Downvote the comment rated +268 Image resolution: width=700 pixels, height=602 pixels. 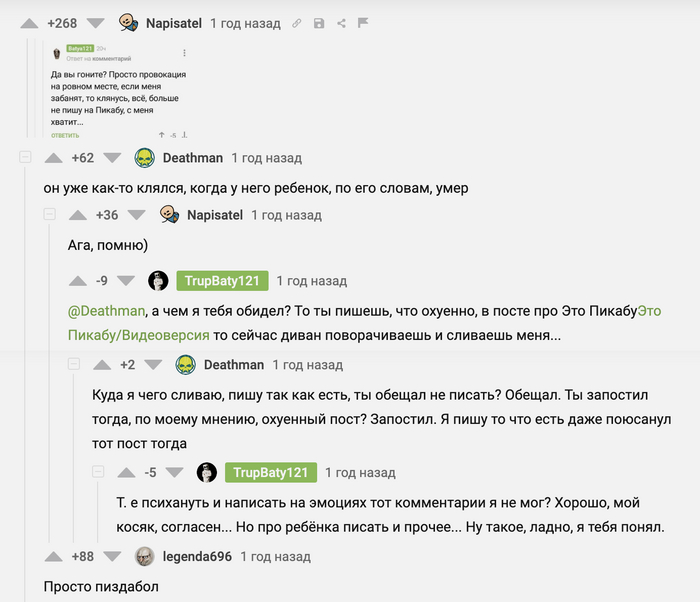coord(95,22)
